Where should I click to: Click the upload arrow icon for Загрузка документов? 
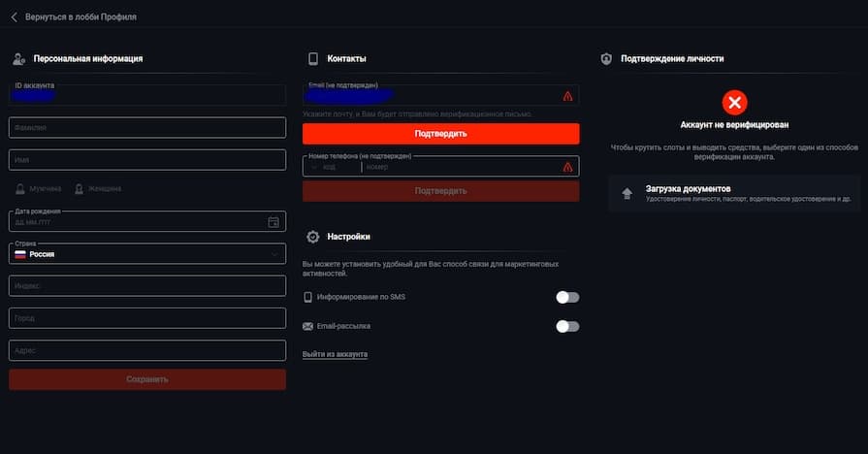click(627, 193)
